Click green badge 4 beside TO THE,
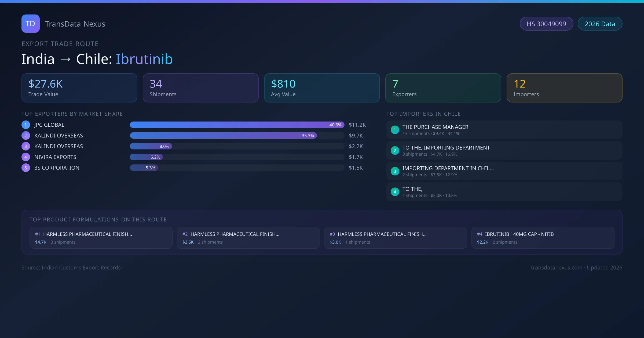Screen dimensions: 644x338 (x=395, y=192)
